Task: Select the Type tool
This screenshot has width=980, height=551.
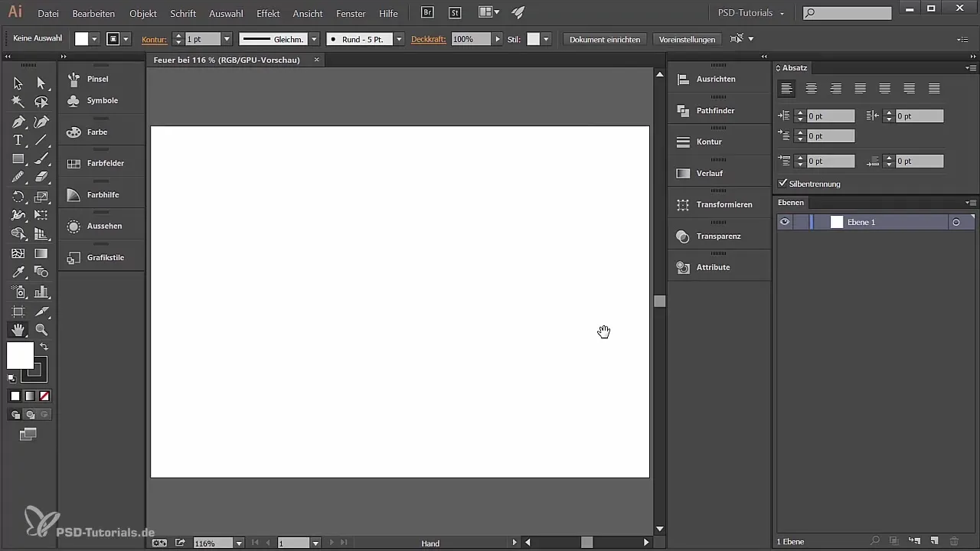Action: click(18, 140)
